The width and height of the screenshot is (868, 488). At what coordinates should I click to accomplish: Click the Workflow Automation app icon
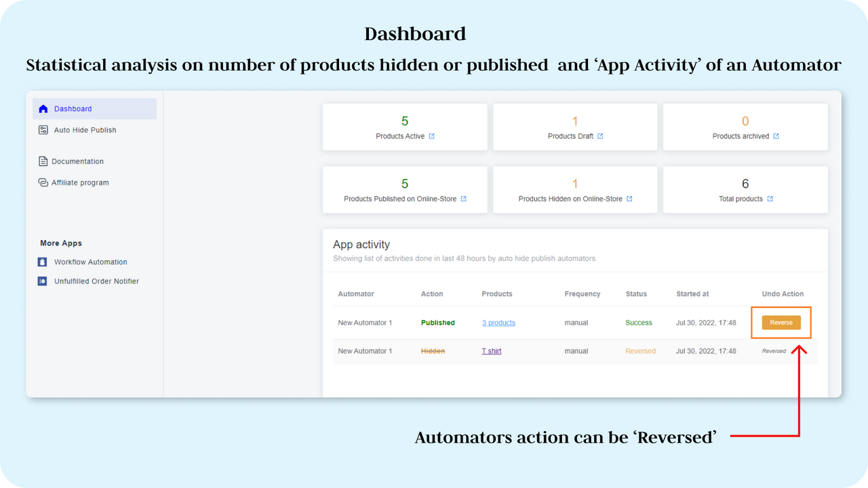[x=43, y=262]
